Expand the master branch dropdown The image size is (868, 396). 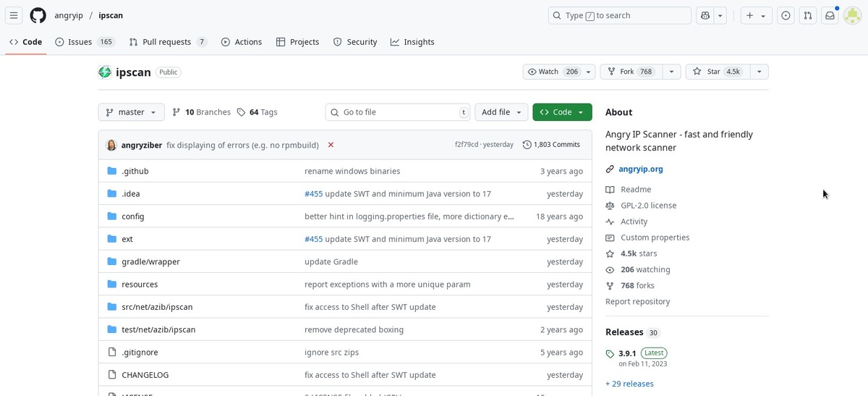131,112
